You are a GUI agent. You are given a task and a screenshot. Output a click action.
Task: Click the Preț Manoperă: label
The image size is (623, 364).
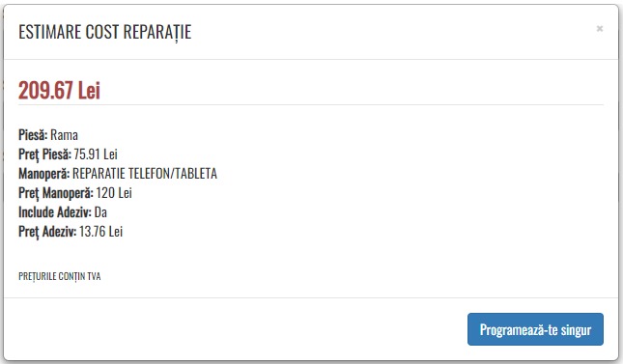[x=56, y=193]
